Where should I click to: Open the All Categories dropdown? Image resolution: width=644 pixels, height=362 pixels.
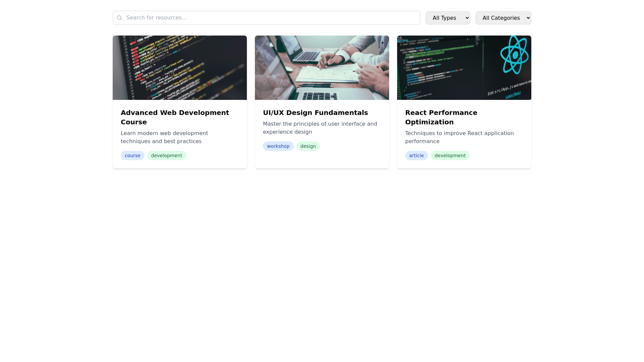point(503,18)
